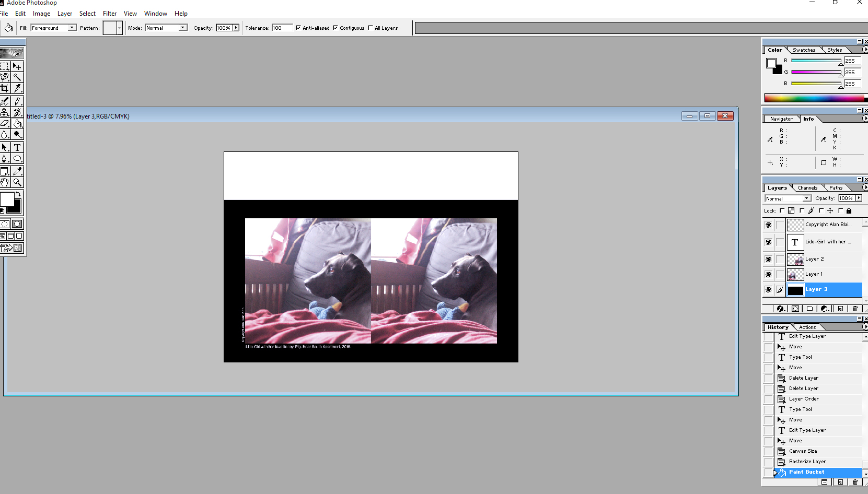Switch to the Channels tab
Screen dimensions: 868x494
point(807,188)
